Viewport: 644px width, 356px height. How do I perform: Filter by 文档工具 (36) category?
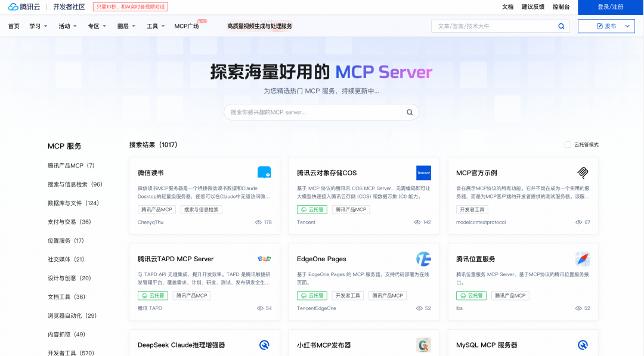pyautogui.click(x=67, y=297)
